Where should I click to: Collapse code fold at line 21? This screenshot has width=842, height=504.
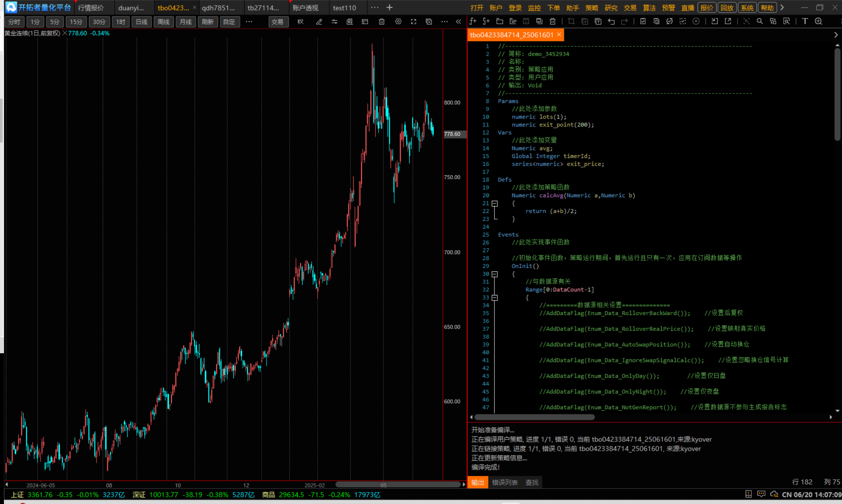495,203
